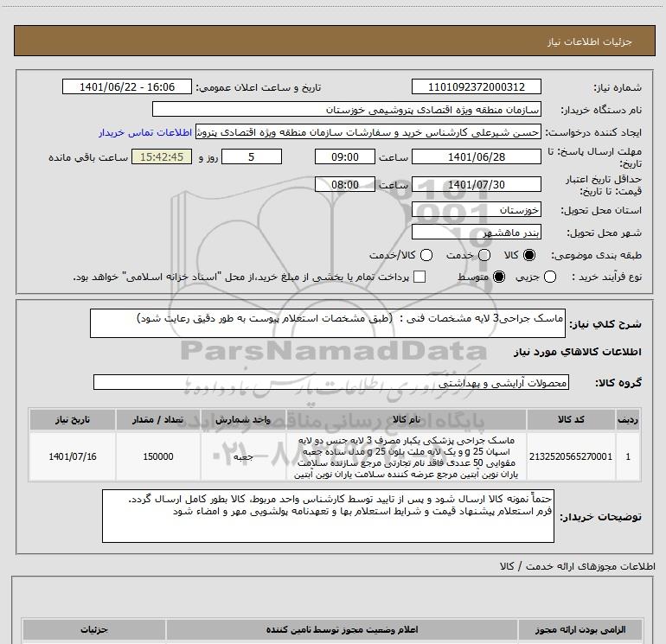Viewport: 666px width, 644px height.
Task: Select the کالا radio button
Action: pos(529,255)
